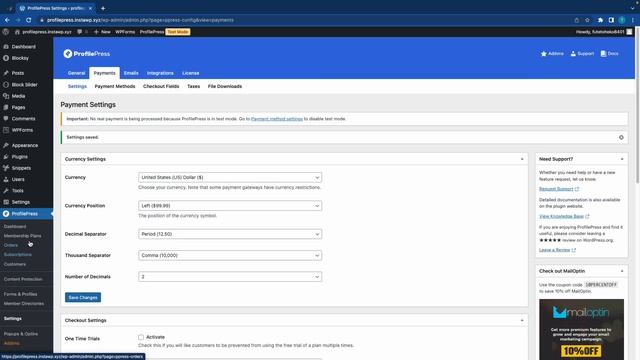Open Media in sidebar

coord(18,96)
